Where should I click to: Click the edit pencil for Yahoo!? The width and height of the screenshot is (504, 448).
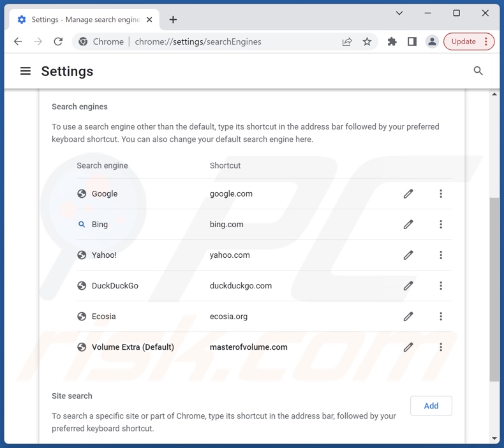pyautogui.click(x=408, y=255)
